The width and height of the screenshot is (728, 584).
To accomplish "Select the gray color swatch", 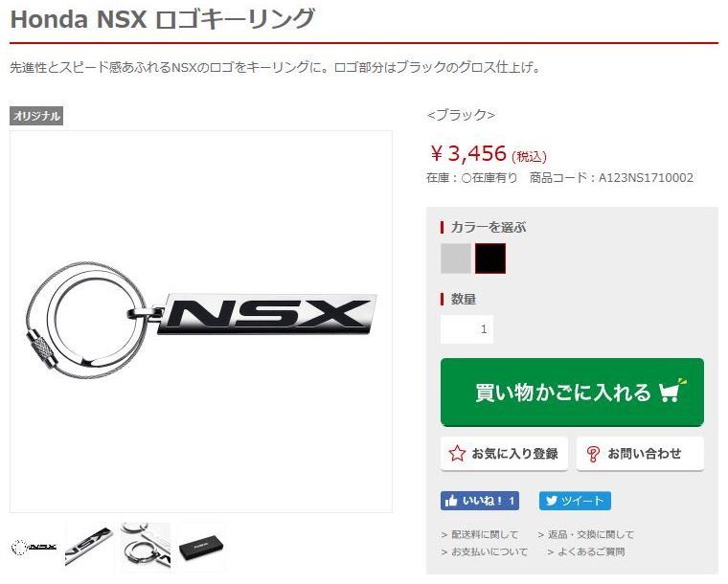I will tap(455, 258).
